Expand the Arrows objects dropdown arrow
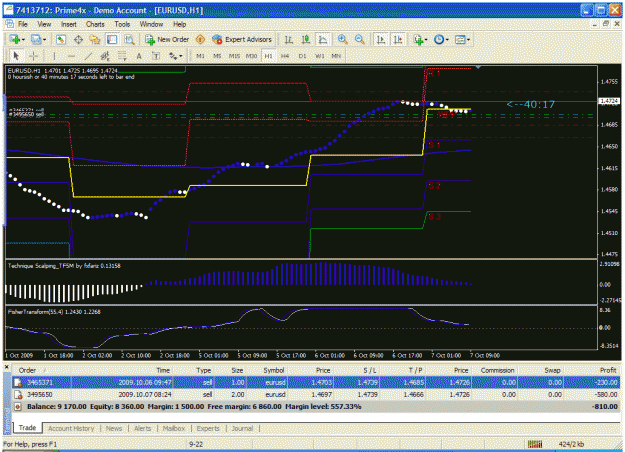Image resolution: width=625 pixels, height=452 pixels. click(x=181, y=57)
